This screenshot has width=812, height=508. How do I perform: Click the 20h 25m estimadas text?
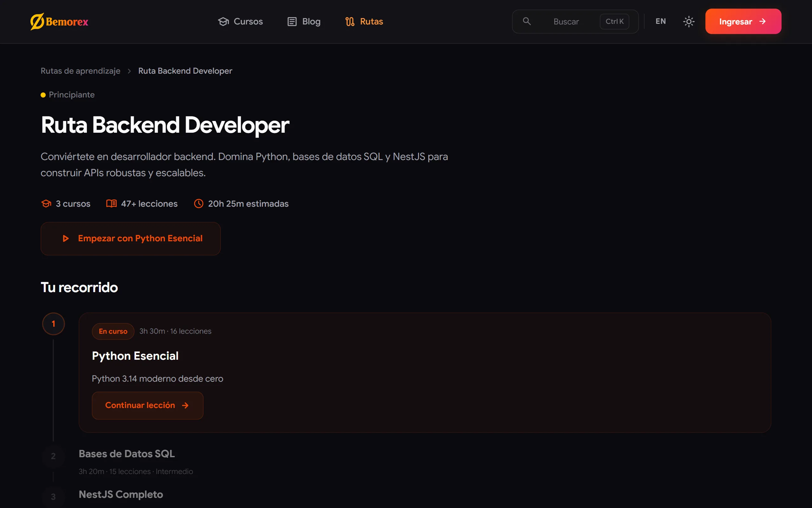coord(248,204)
